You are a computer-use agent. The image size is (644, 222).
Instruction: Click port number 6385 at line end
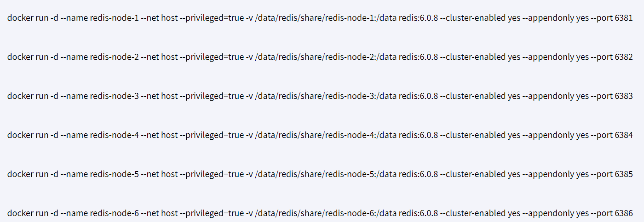coord(623,174)
